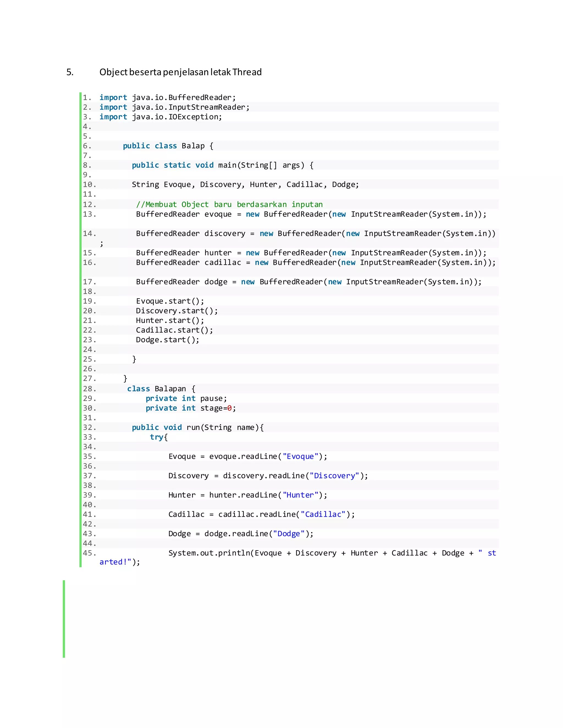Click the red 0 in 'stage=0'
Screen dimensions: 563x728
point(230,408)
